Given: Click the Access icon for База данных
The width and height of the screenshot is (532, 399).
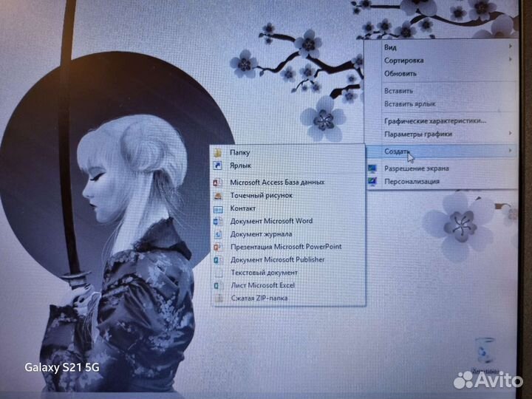Looking at the screenshot, I should click(x=217, y=183).
